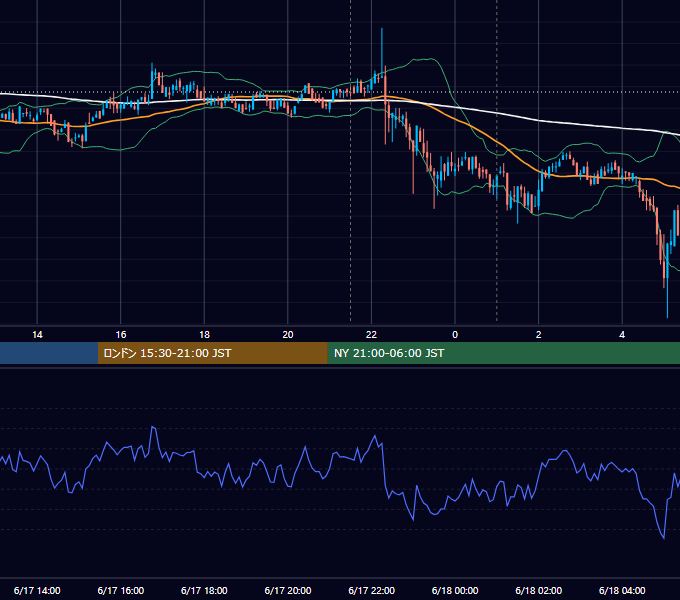Image resolution: width=680 pixels, height=600 pixels.
Task: Click the 4 hour label on the time axis
Action: pyautogui.click(x=622, y=335)
